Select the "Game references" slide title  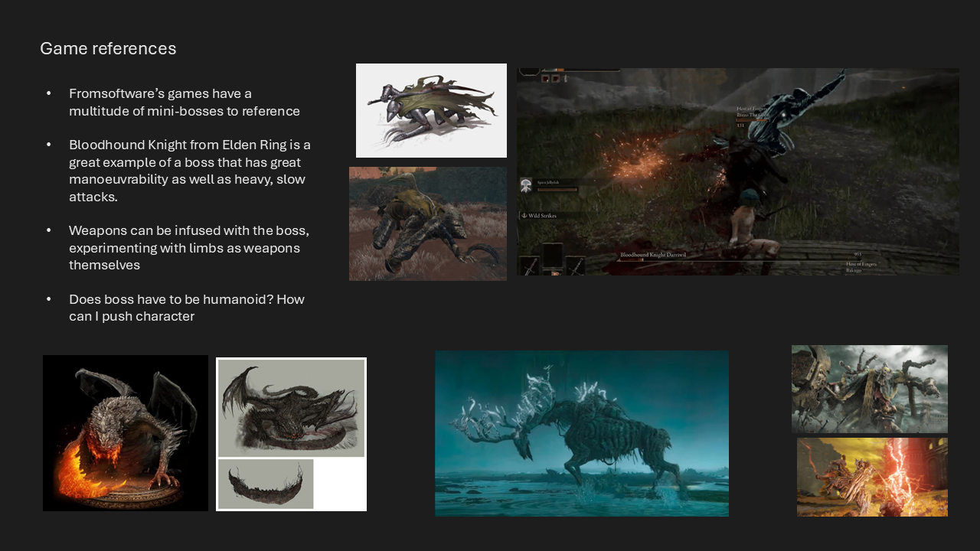(x=108, y=48)
